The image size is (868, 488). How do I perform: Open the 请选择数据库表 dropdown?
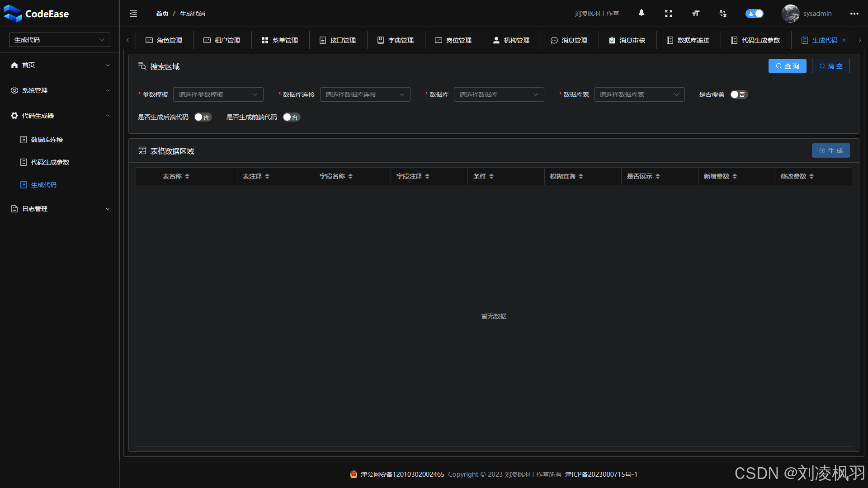(x=639, y=94)
